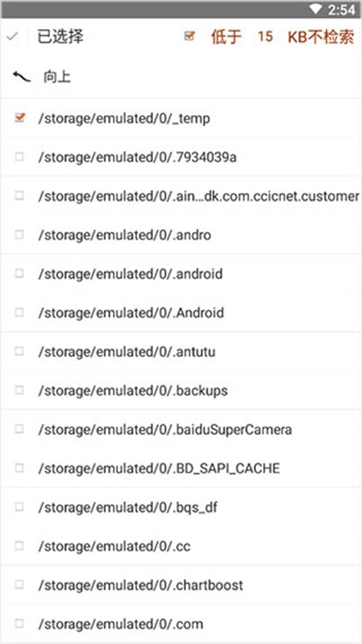Select the .andro folder checkbox
The width and height of the screenshot is (362, 644).
[x=19, y=234]
